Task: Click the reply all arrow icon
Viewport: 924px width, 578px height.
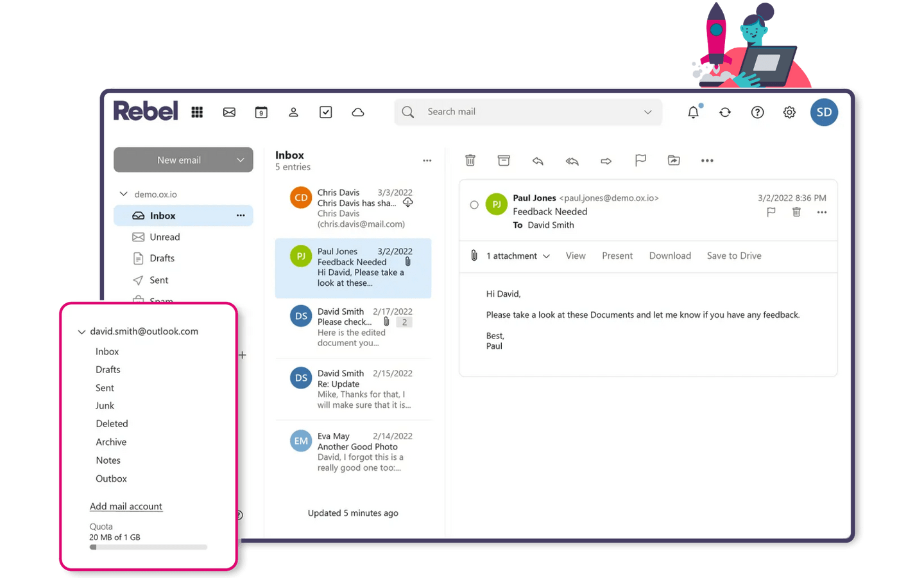Action: [x=572, y=161]
